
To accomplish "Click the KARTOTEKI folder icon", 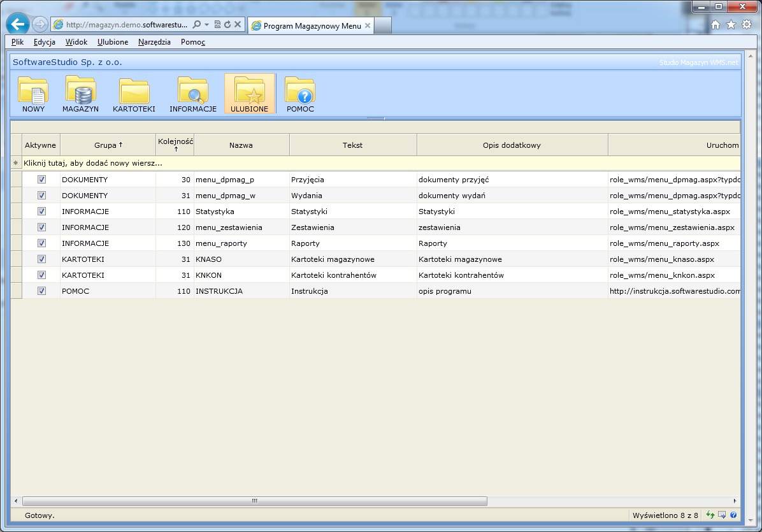I will point(134,93).
